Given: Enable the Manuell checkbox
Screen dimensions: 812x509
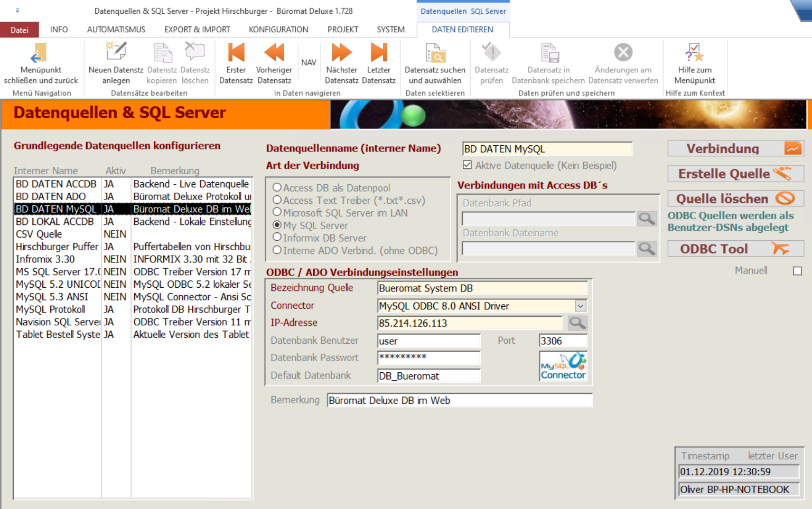Looking at the screenshot, I should click(797, 271).
